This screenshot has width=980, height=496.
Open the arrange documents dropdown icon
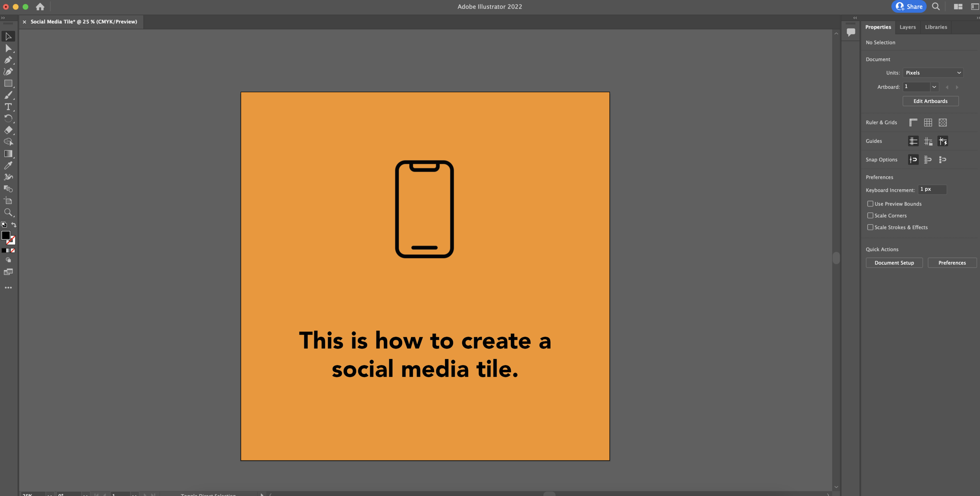958,7
